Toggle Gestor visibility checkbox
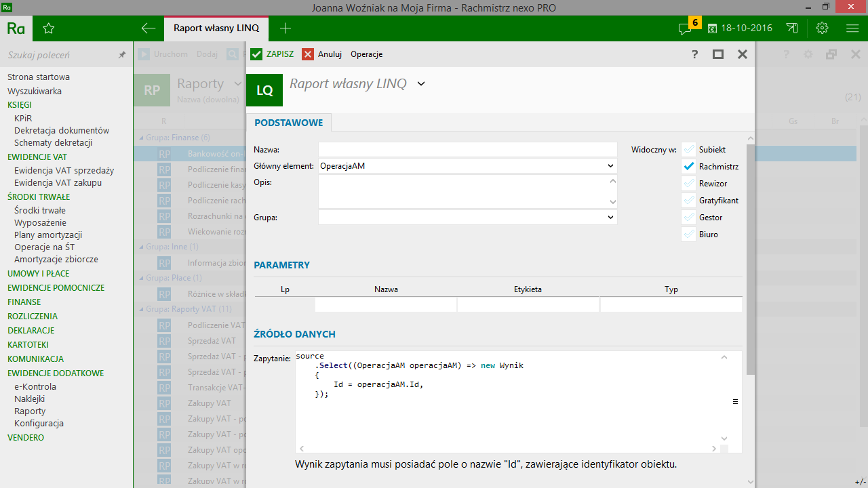The height and width of the screenshot is (488, 868). (689, 218)
